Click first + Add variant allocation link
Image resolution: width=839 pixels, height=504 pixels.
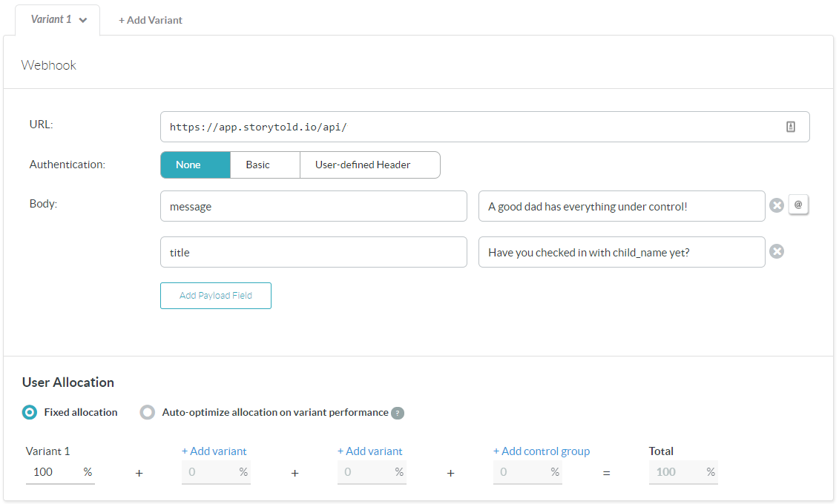(214, 451)
